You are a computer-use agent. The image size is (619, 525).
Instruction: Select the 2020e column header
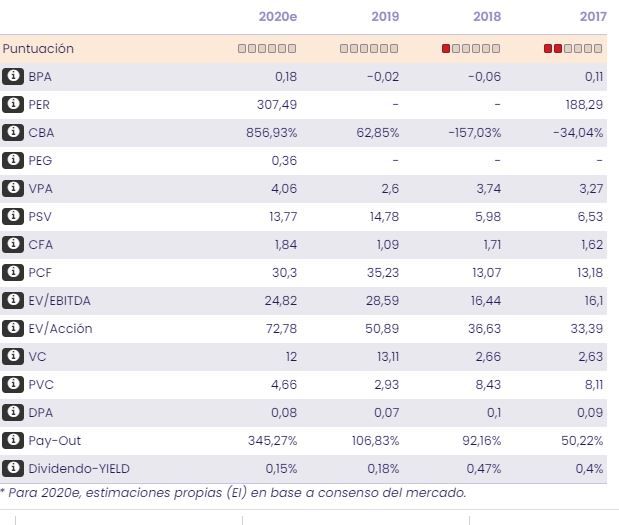(x=277, y=17)
